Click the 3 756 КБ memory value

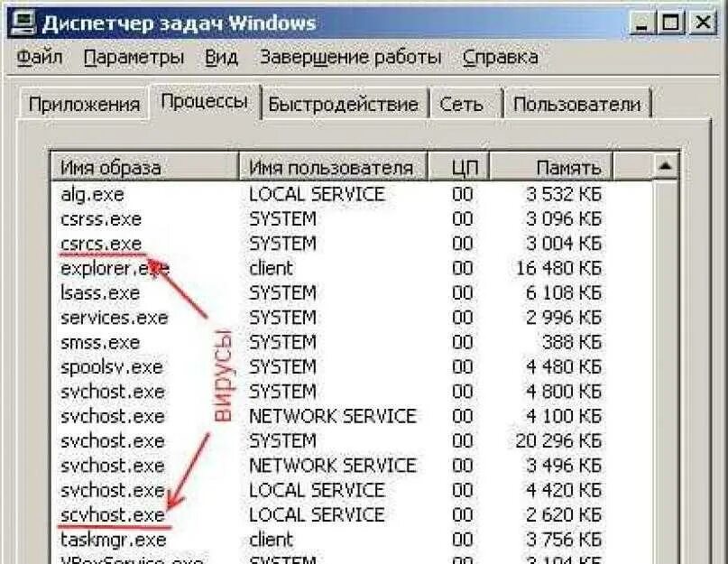pyautogui.click(x=564, y=540)
